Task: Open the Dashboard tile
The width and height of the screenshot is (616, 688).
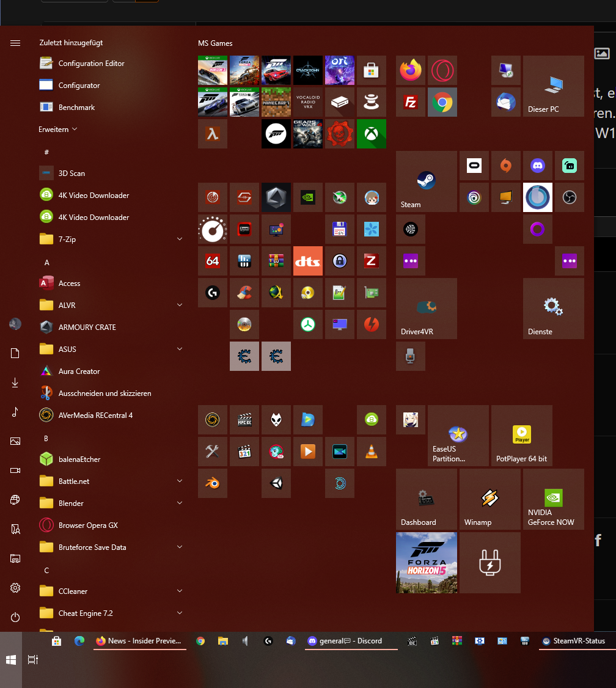Action: click(427, 499)
